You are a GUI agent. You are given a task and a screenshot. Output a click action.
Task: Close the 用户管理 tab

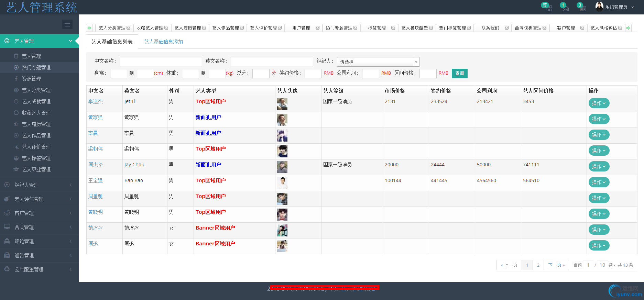click(x=317, y=28)
